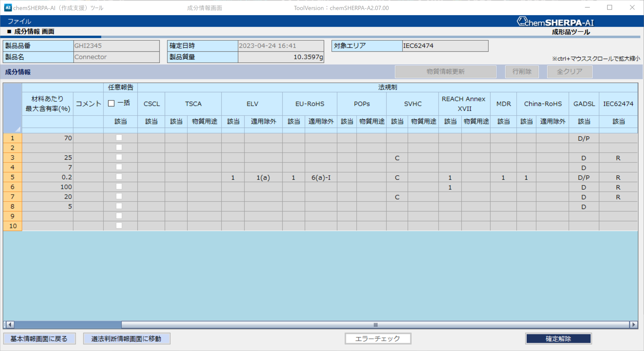This screenshot has width=644, height=351.
Task: Toggle the 一括 bulk checkbox
Action: (111, 103)
